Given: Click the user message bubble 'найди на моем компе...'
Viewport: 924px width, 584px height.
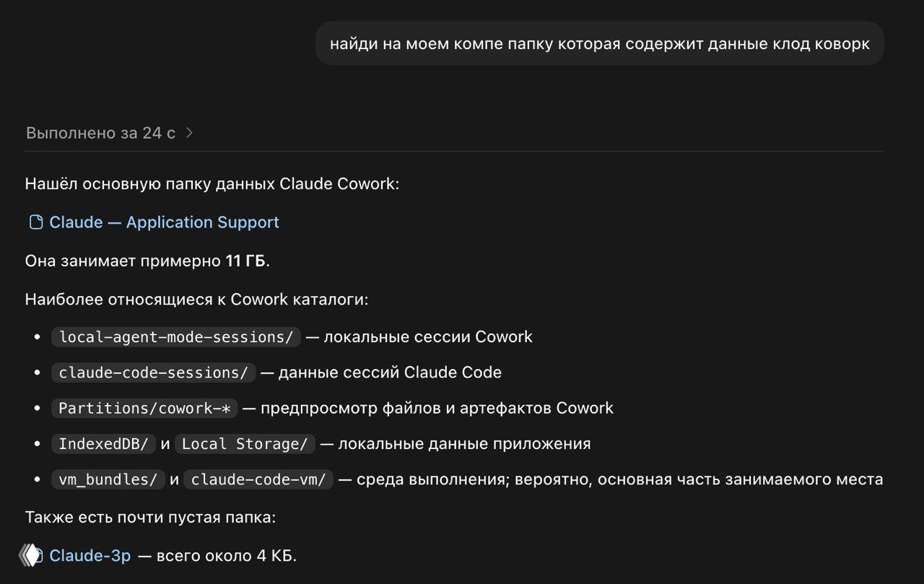Looking at the screenshot, I should (600, 44).
